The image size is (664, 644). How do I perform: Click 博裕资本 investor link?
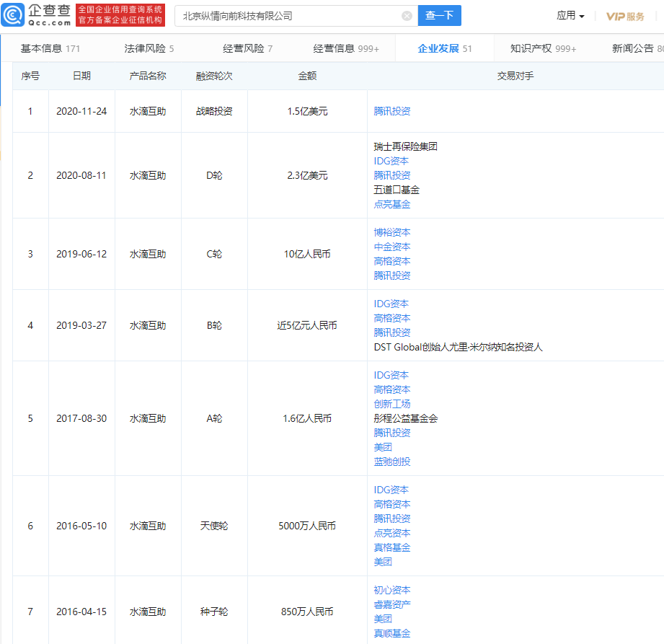[x=392, y=232]
